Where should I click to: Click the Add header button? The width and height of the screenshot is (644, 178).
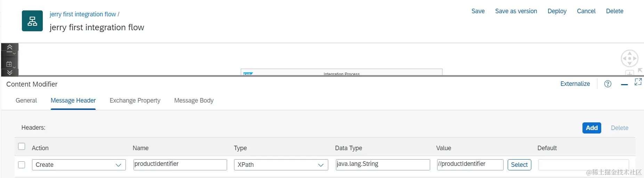pyautogui.click(x=591, y=128)
